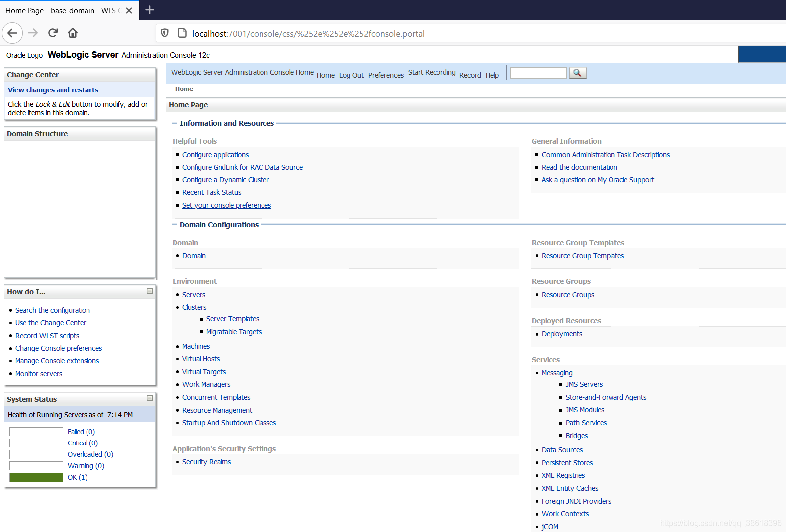Screen dimensions: 786x532
Task: Open the Migratable Targets link
Action: tap(234, 332)
